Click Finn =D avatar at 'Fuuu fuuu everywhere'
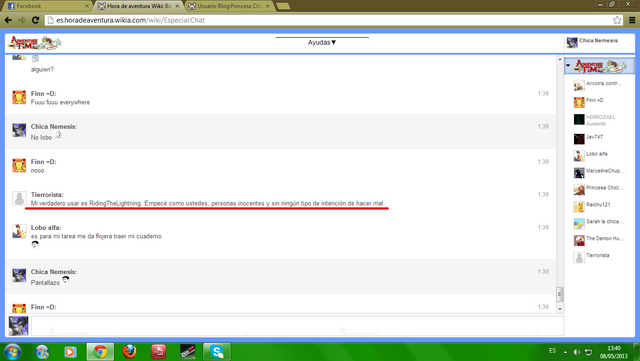This screenshot has height=361, width=640. 19,97
